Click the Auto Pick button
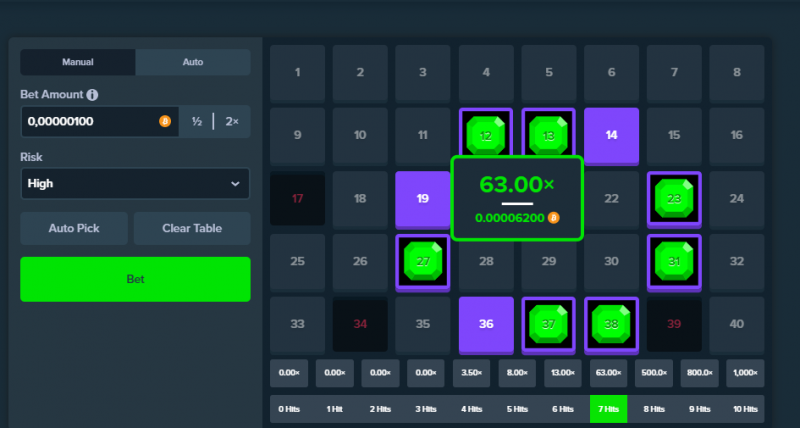 tap(74, 229)
